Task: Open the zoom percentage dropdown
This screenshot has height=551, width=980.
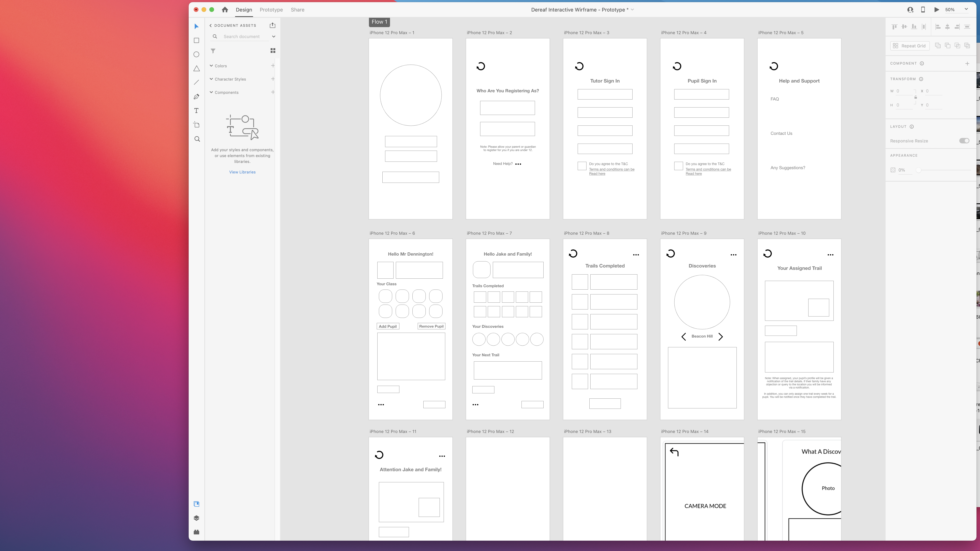Action: [966, 10]
